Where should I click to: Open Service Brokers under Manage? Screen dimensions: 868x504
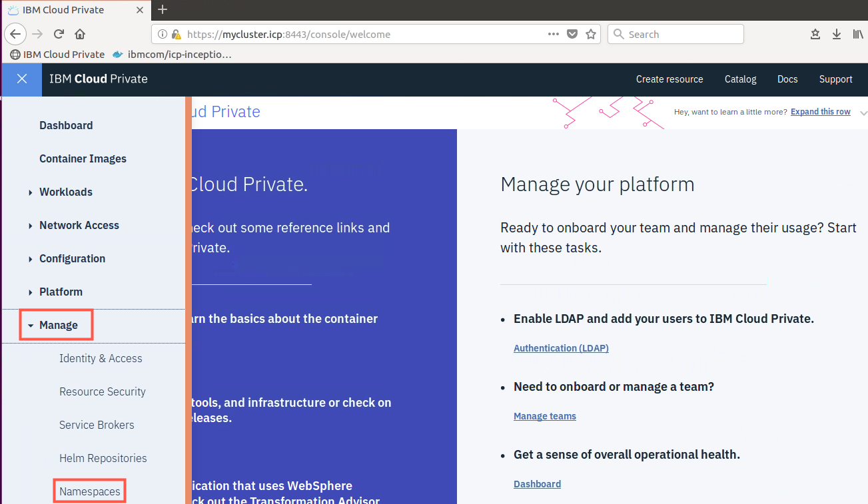[x=97, y=425]
